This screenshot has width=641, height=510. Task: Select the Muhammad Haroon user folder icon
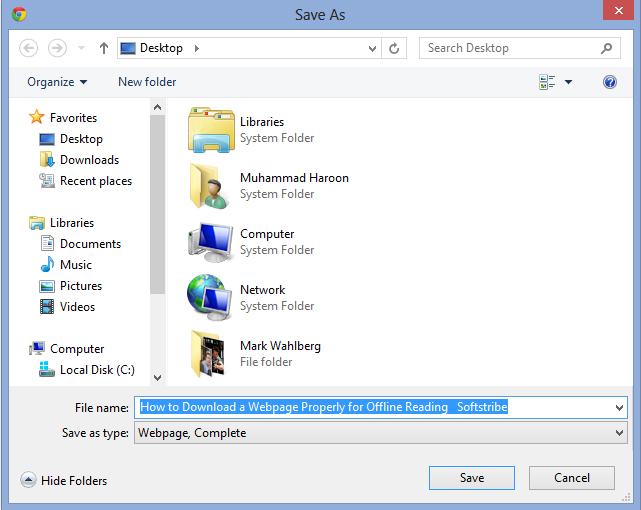pyautogui.click(x=209, y=186)
